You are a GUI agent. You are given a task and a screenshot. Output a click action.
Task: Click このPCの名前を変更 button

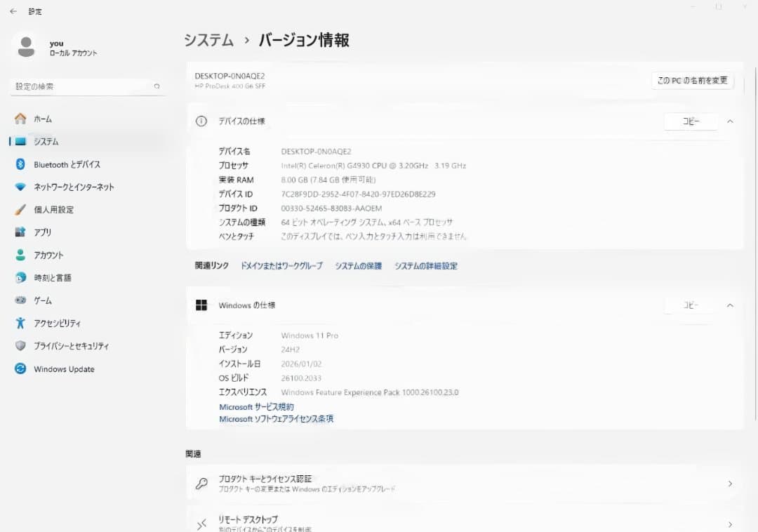pos(692,81)
